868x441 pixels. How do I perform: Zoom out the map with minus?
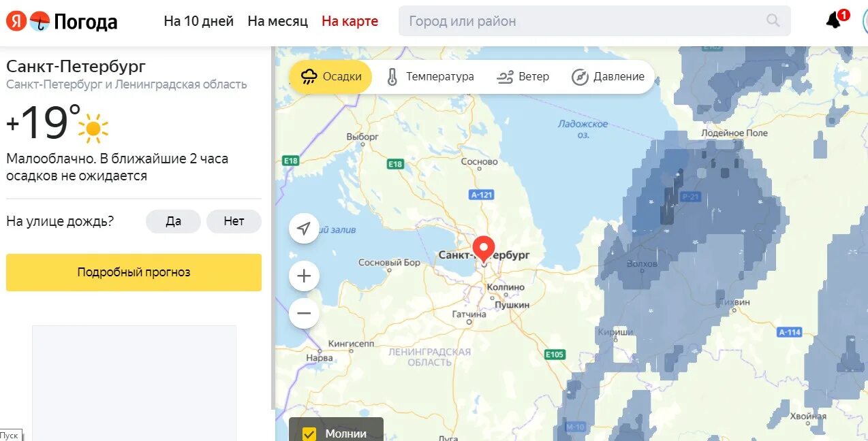[304, 314]
